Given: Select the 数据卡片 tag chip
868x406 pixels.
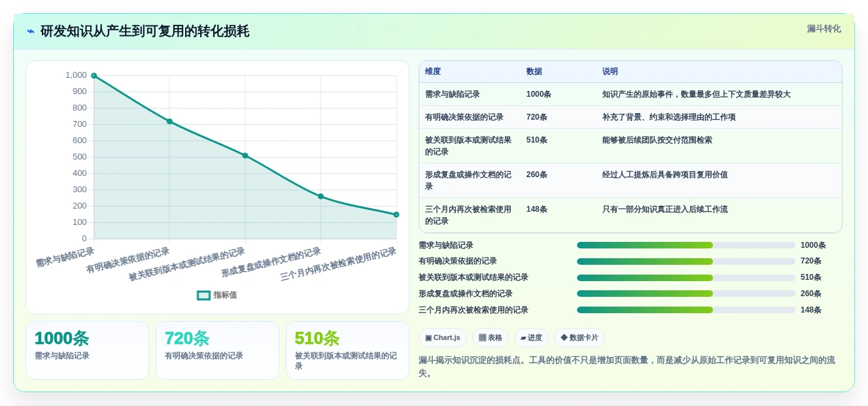Looking at the screenshot, I should [x=580, y=338].
